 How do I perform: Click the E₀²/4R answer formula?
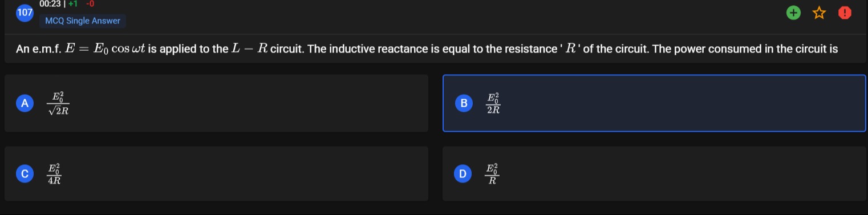[55, 173]
